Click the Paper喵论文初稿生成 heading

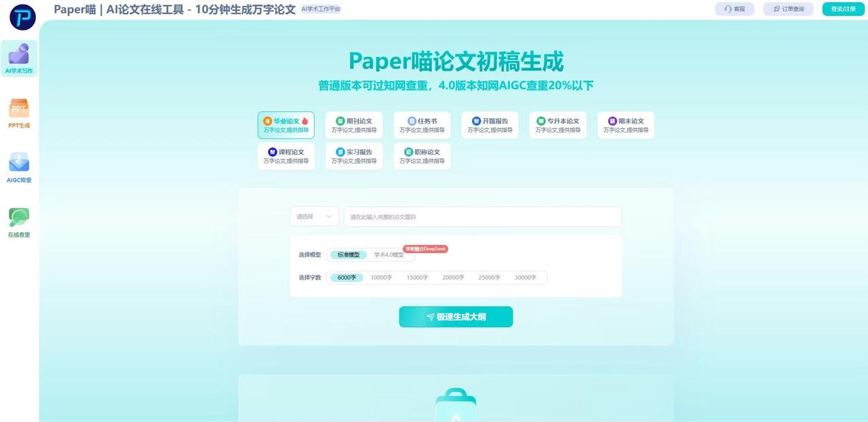click(456, 62)
